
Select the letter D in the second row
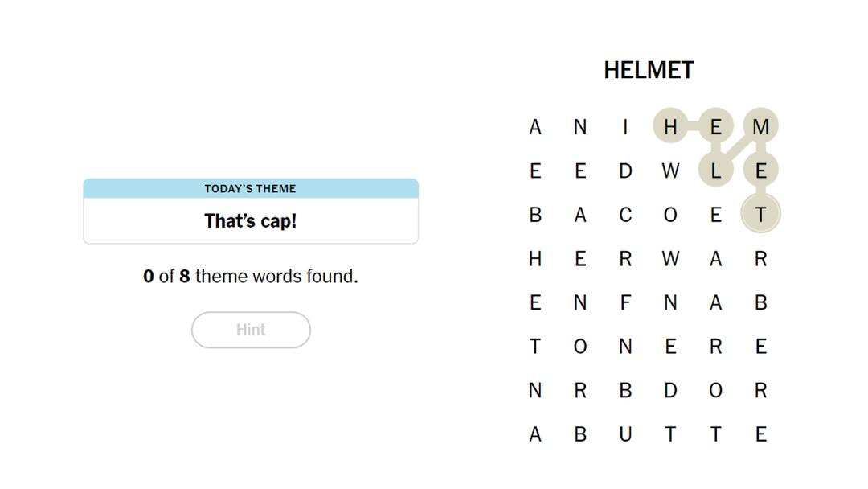(624, 171)
